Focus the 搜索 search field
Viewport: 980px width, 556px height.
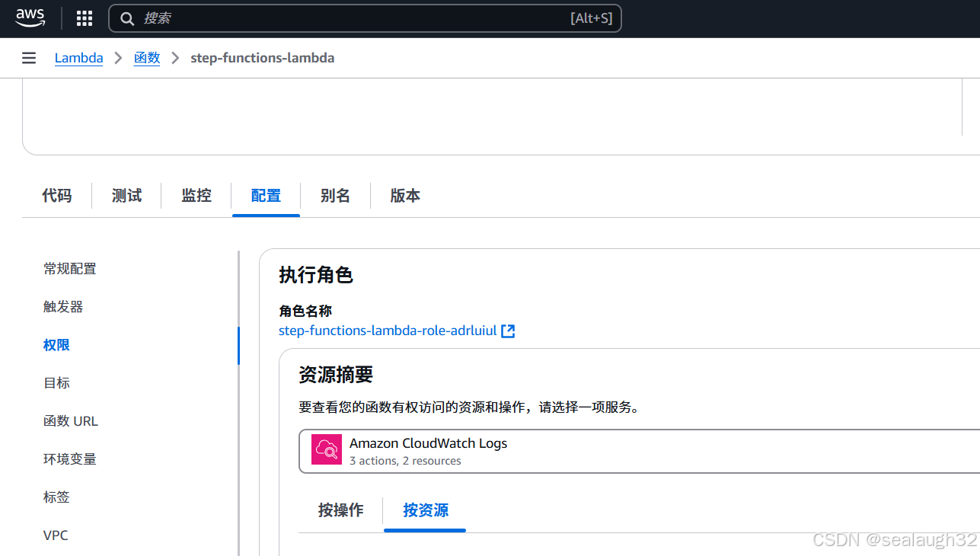pos(365,18)
